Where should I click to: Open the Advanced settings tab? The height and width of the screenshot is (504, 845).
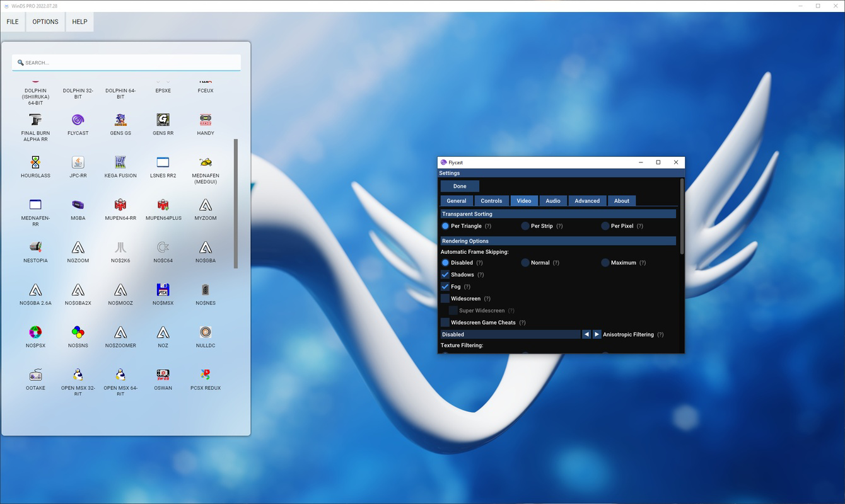pos(587,201)
